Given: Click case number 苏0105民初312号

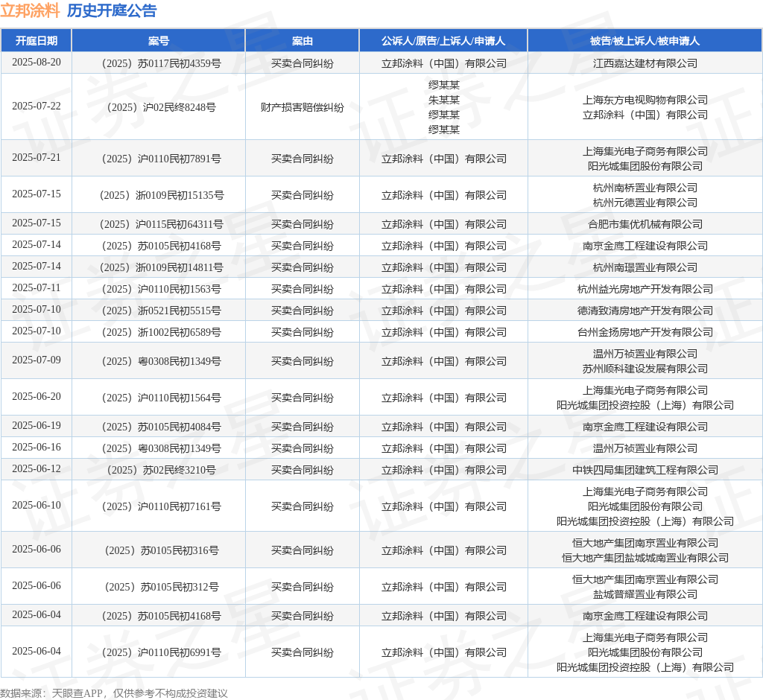Looking at the screenshot, I should 161,587.
